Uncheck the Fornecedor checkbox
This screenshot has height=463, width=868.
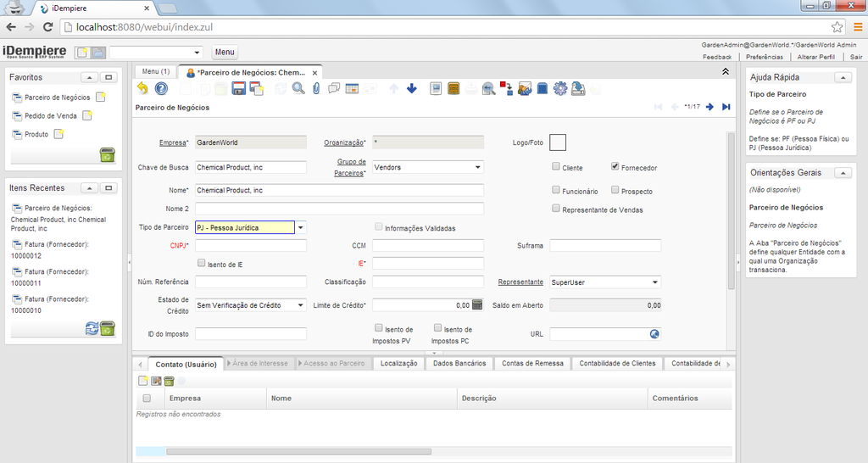coord(615,167)
